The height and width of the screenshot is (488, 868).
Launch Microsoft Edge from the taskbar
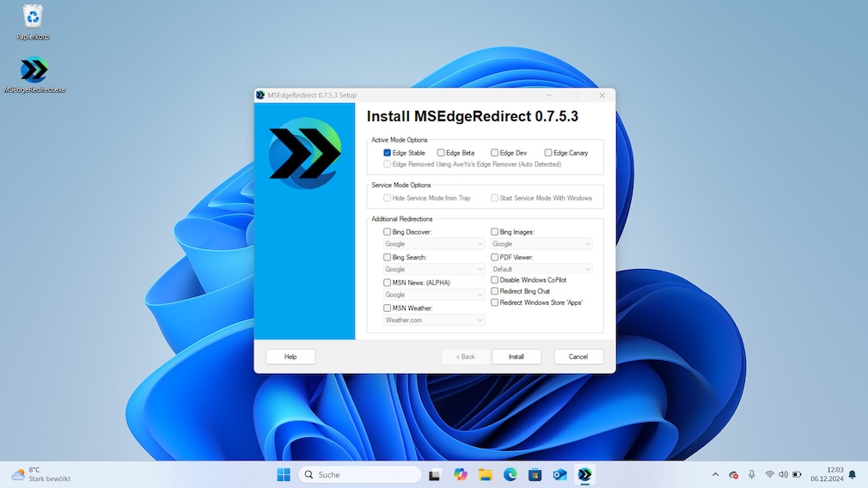point(510,474)
